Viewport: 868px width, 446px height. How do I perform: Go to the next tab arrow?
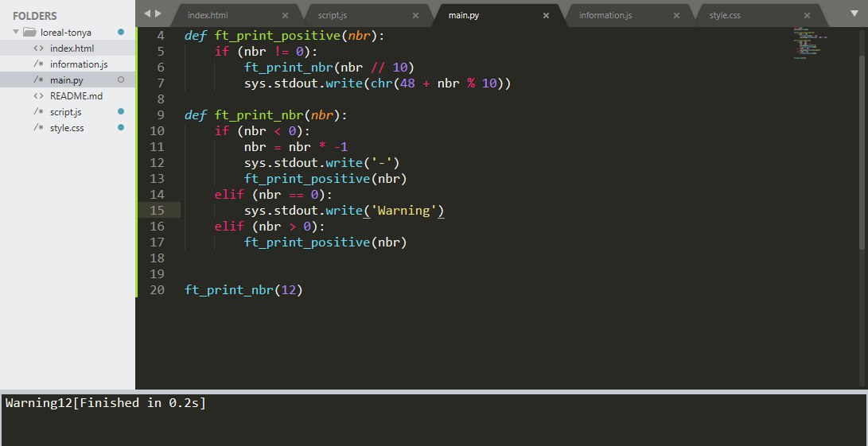pyautogui.click(x=158, y=14)
